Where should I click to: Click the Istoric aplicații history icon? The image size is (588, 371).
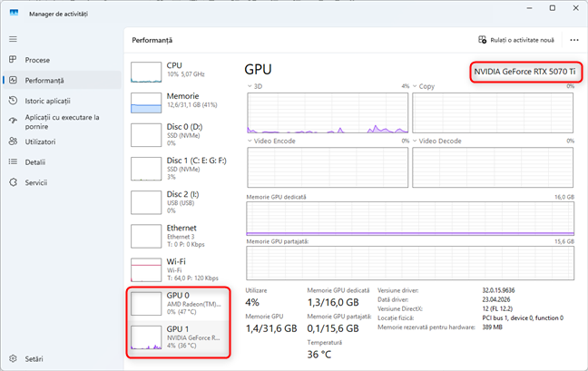pos(13,101)
